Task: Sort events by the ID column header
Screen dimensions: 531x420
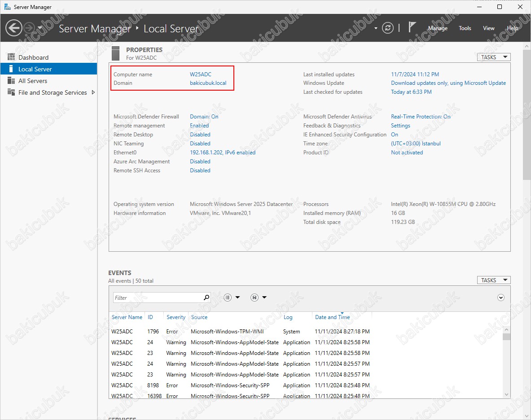Action: click(x=150, y=317)
